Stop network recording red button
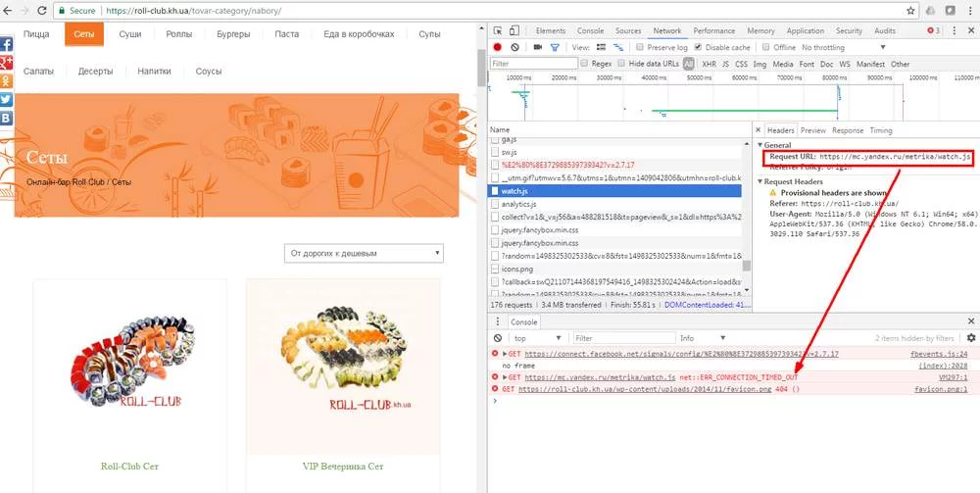The width and height of the screenshot is (980, 493). [x=498, y=47]
